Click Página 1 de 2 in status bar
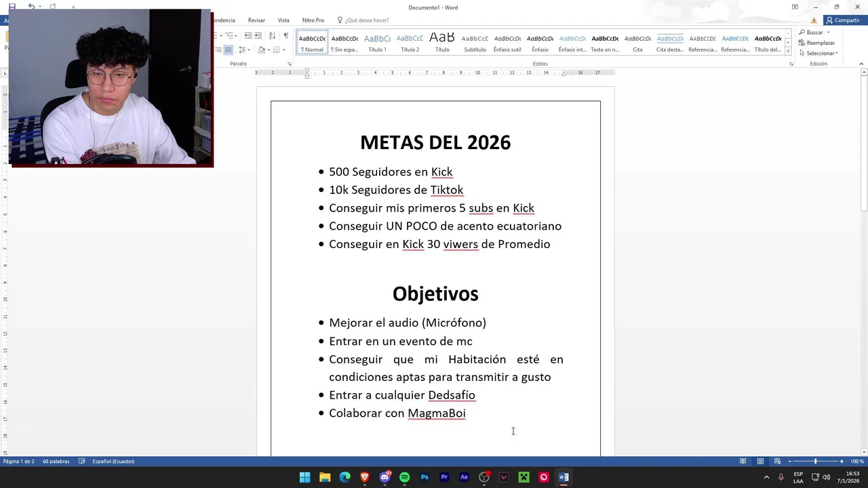 coord(18,462)
